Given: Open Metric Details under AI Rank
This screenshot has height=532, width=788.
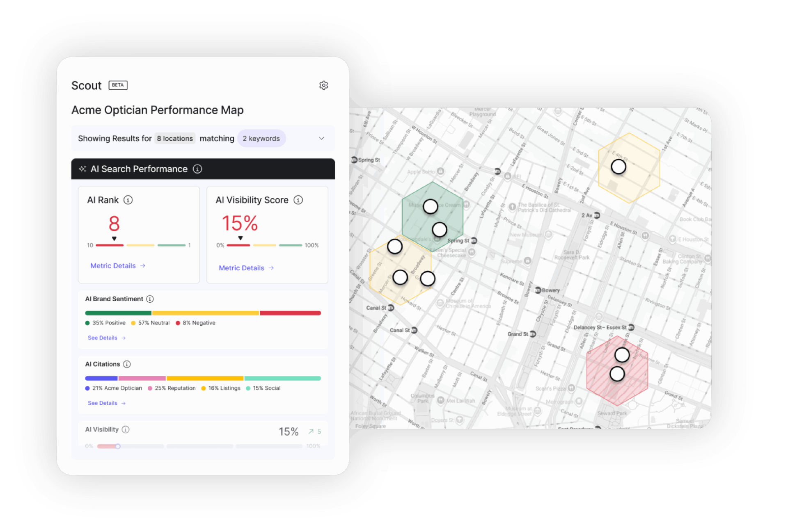Looking at the screenshot, I should tap(113, 265).
